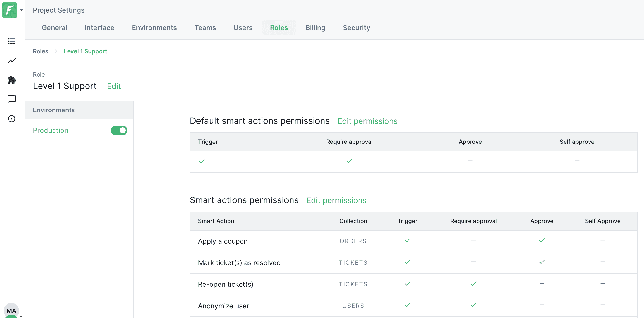Click the Anonymize user row label
The width and height of the screenshot is (644, 318).
[x=223, y=306]
